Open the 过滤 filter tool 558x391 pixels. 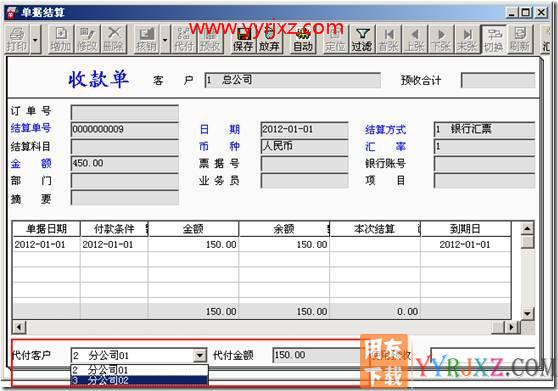point(362,39)
